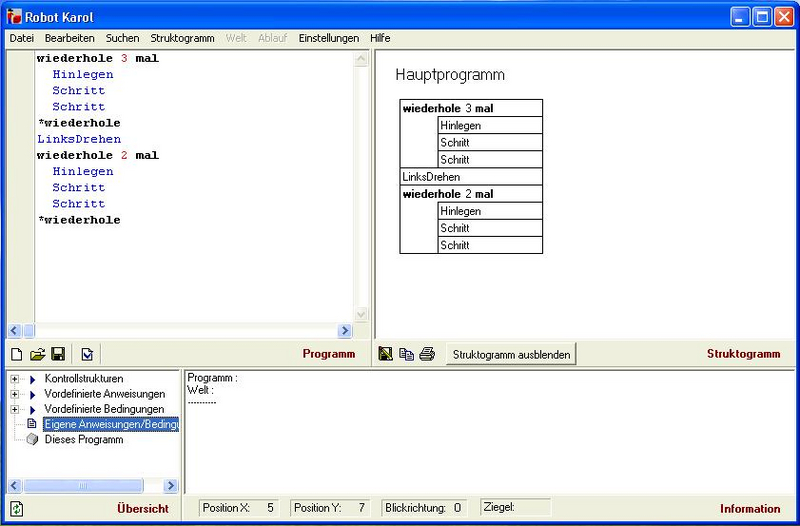The width and height of the screenshot is (800, 526).
Task: Expand the Kontrollstrukturen tree node
Action: (15, 379)
